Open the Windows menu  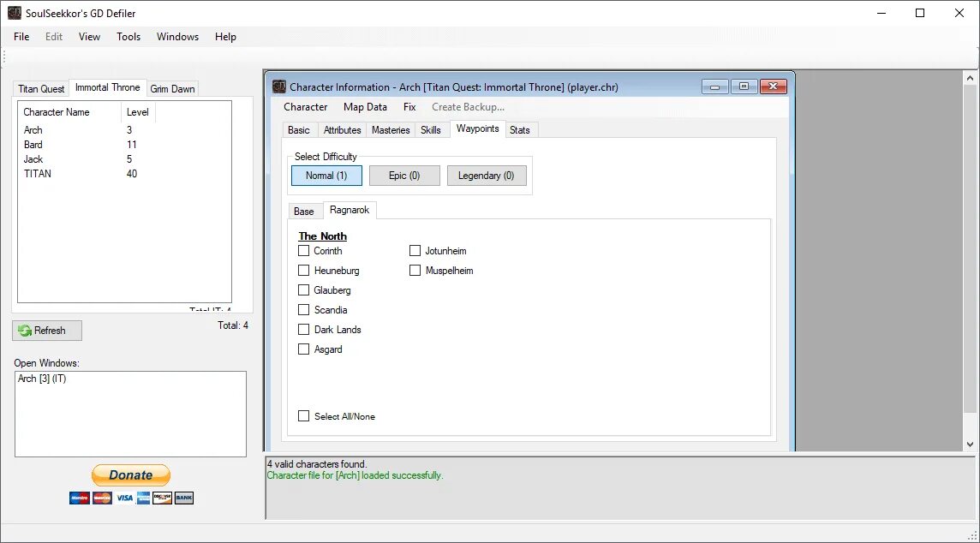pos(177,37)
